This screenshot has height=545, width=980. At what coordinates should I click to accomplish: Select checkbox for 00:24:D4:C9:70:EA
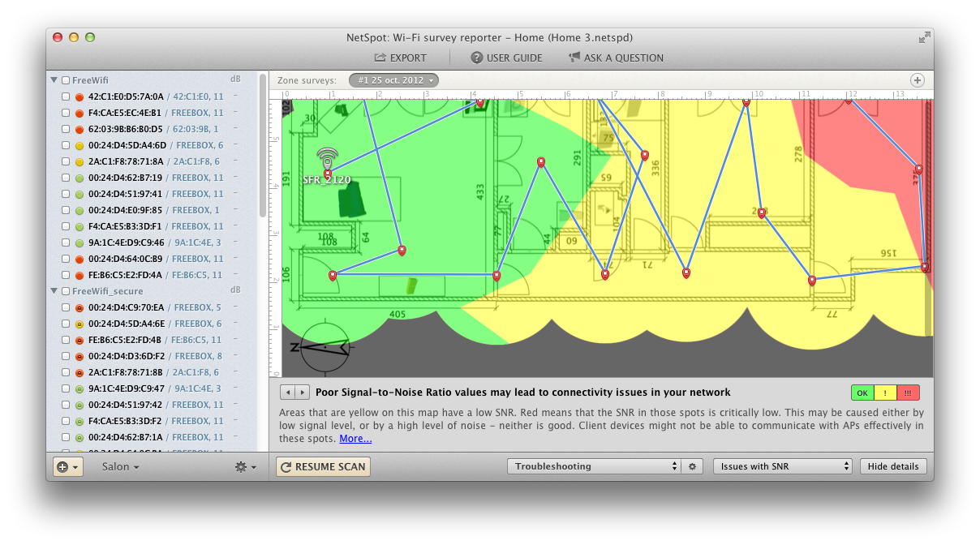[x=66, y=307]
